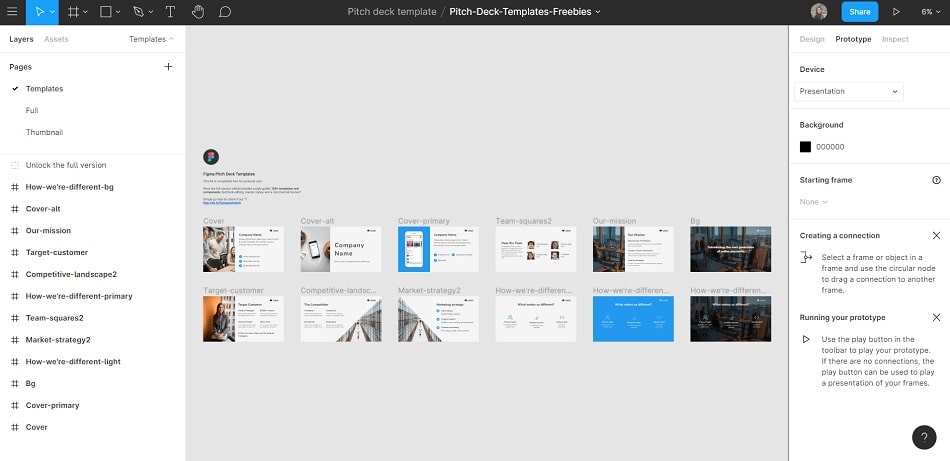Select the Target-customer frame thumbnail on canvas
Image resolution: width=950 pixels, height=461 pixels.
243,319
